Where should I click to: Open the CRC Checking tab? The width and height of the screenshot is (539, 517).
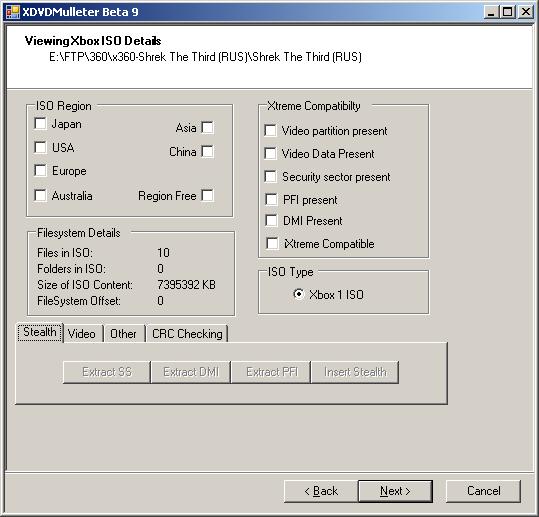pyautogui.click(x=187, y=333)
